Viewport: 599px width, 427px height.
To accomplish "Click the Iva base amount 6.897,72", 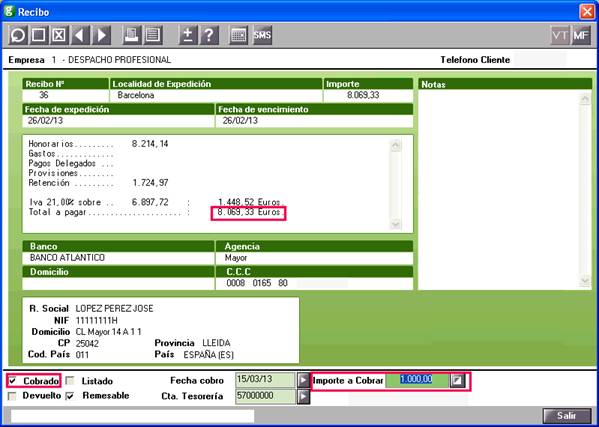I will 150,202.
